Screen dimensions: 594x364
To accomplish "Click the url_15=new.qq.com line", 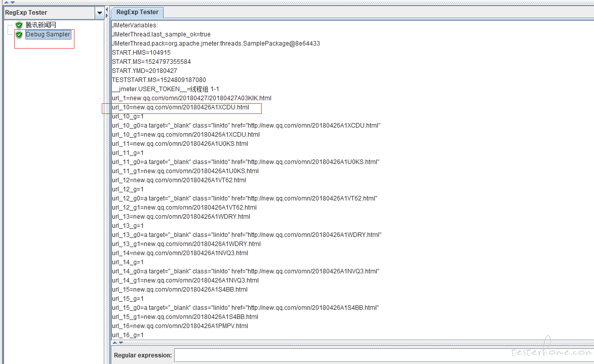I will (x=180, y=289).
